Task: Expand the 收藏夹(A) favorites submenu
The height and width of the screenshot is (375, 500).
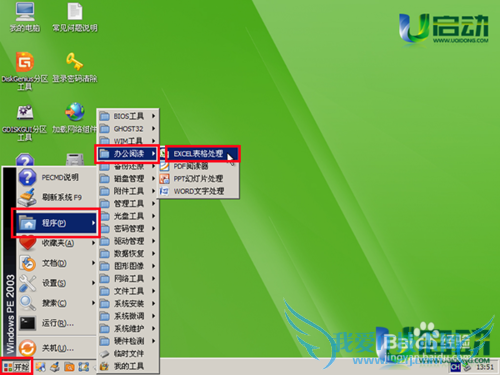Action: 57,243
